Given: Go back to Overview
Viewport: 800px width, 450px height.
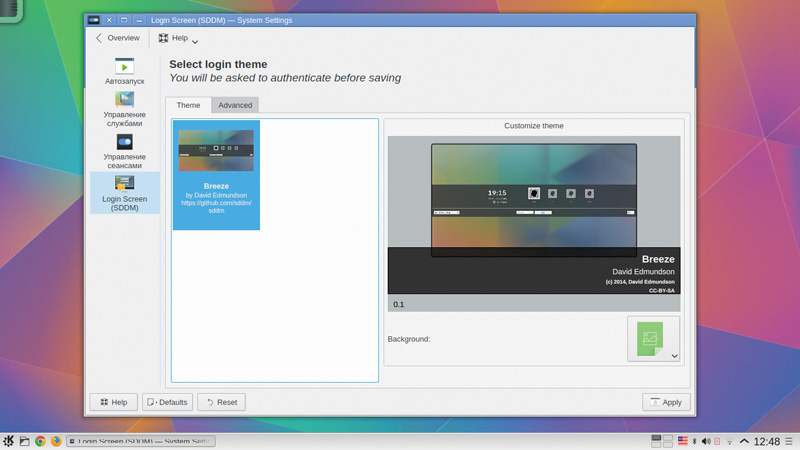Looking at the screenshot, I should [117, 38].
